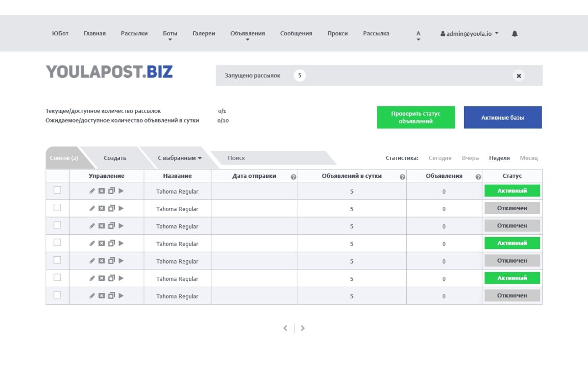Click the delete X icon in the last row
The width and height of the screenshot is (588, 392).
pos(101,296)
